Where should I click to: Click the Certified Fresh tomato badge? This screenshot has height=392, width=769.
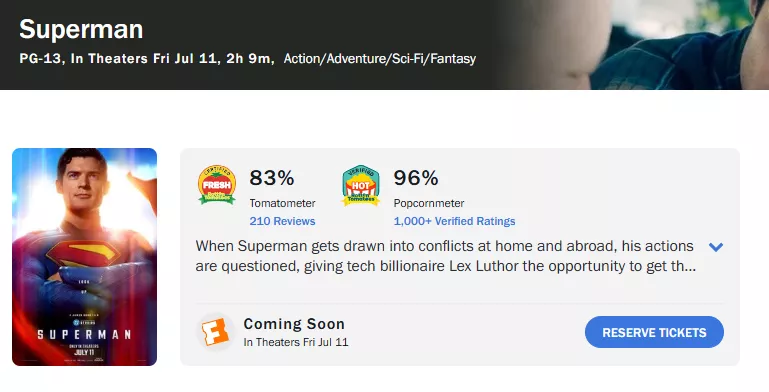click(217, 185)
